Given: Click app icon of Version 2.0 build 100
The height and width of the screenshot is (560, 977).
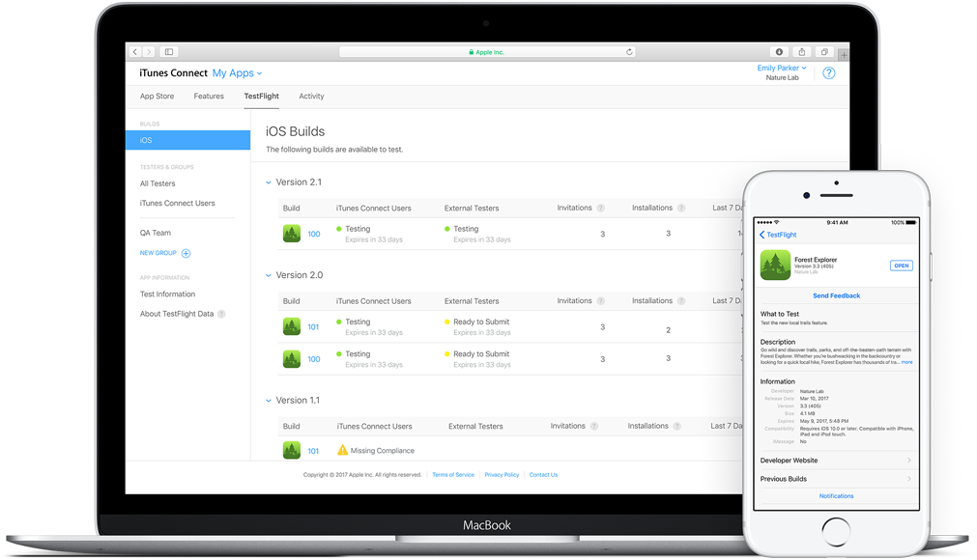Looking at the screenshot, I should click(292, 359).
